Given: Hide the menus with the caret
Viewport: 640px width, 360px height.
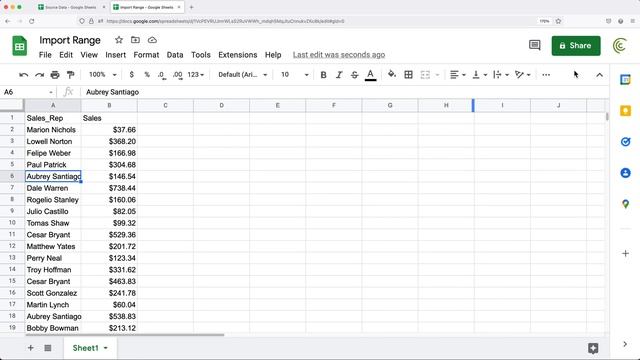Looking at the screenshot, I should tap(599, 75).
